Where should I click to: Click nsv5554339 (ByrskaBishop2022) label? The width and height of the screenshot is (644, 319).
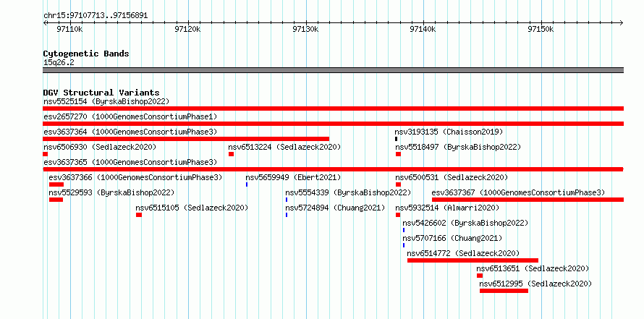(348, 192)
